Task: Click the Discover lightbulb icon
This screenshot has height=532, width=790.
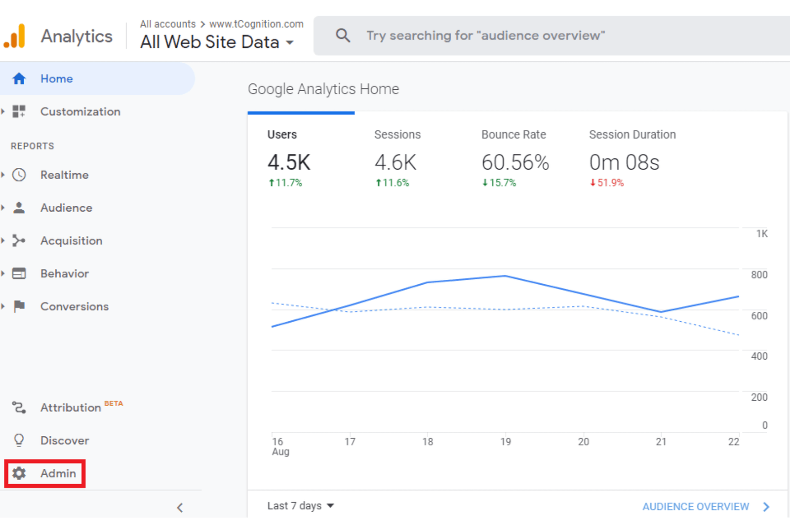Action: pyautogui.click(x=19, y=440)
